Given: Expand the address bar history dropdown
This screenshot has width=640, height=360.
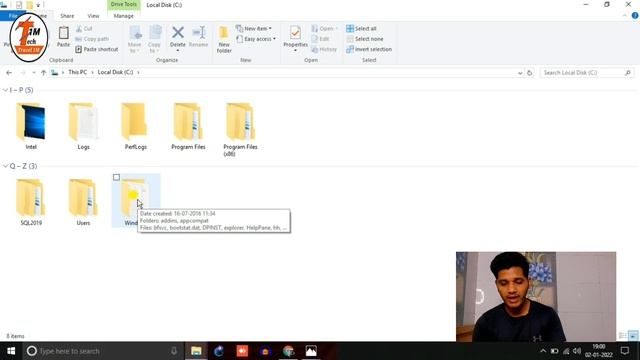Looking at the screenshot, I should pyautogui.click(x=520, y=73).
